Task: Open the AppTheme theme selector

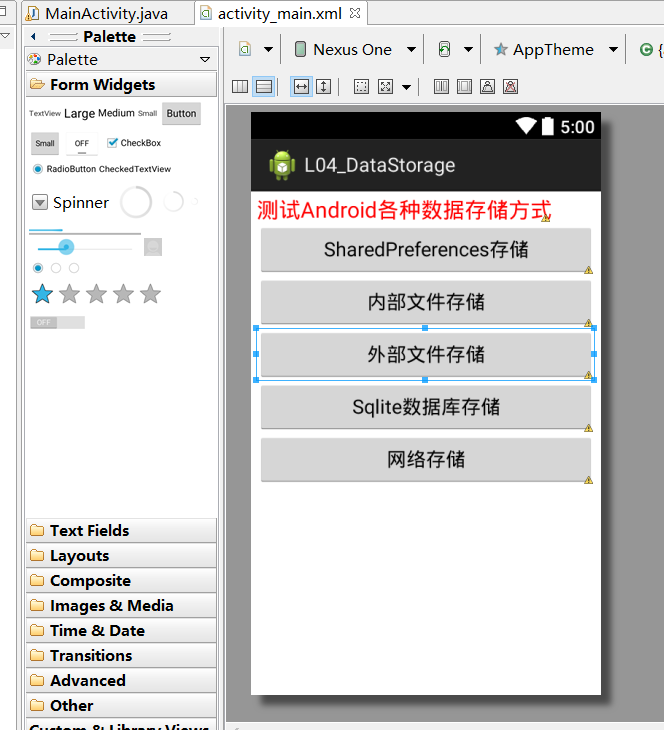Action: pos(556,49)
